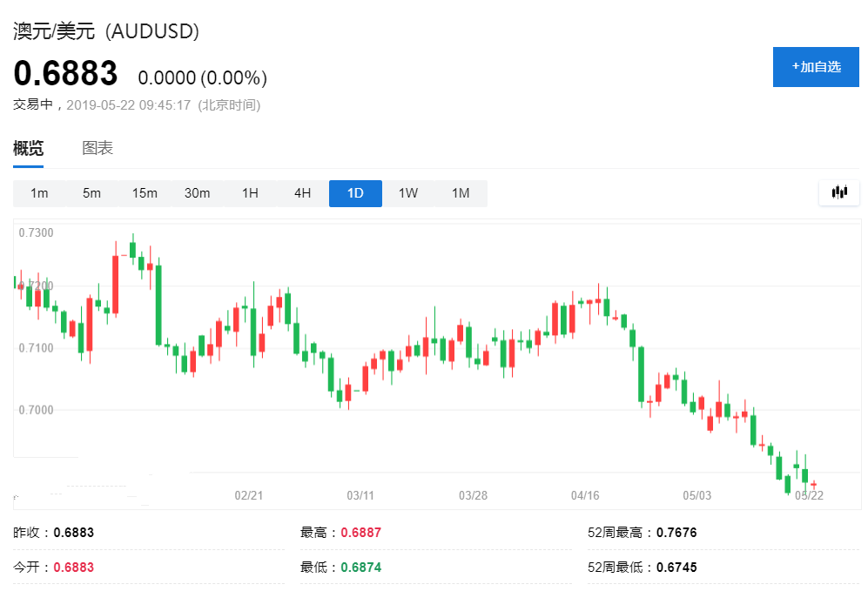Click the 澳元/美元 (AUDUSD) title
The height and width of the screenshot is (598, 868).
click(x=106, y=32)
